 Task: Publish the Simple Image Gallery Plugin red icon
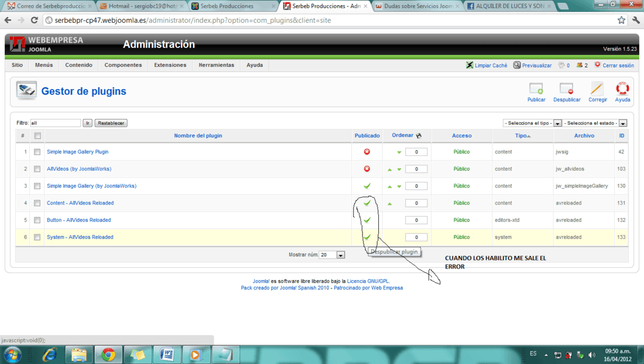point(366,152)
